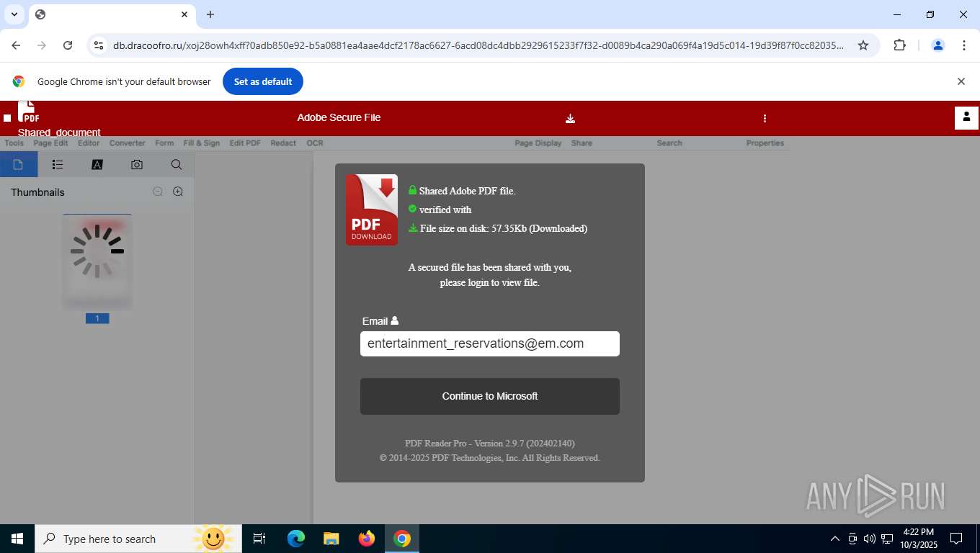This screenshot has width=980, height=553.
Task: Open a new browser tab
Action: (x=210, y=14)
